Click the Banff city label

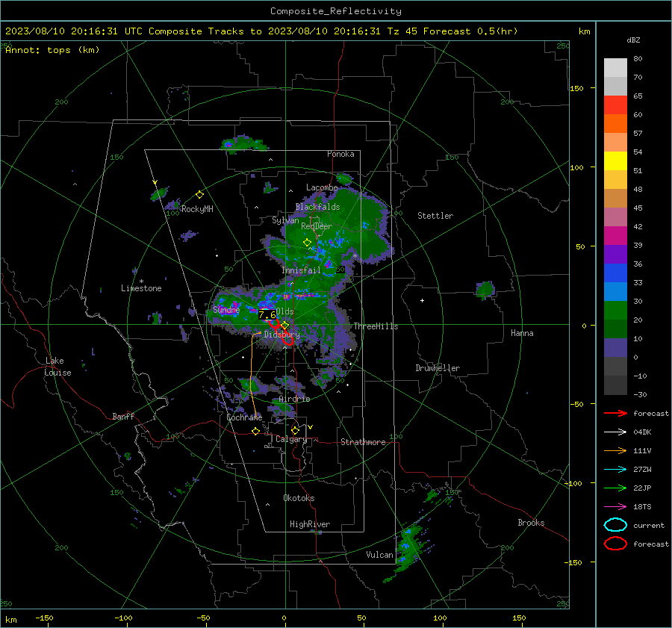[123, 416]
